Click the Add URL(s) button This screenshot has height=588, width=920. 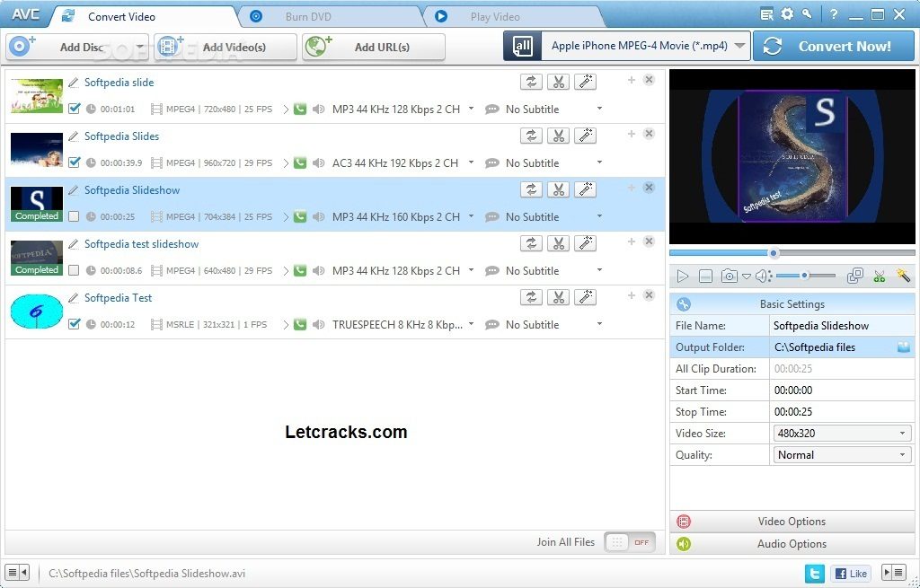[373, 47]
